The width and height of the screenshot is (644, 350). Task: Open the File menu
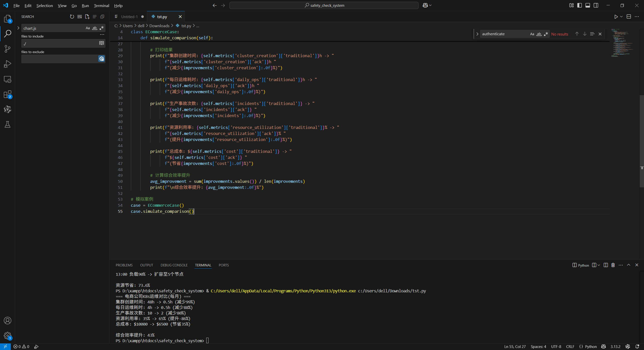[16, 5]
